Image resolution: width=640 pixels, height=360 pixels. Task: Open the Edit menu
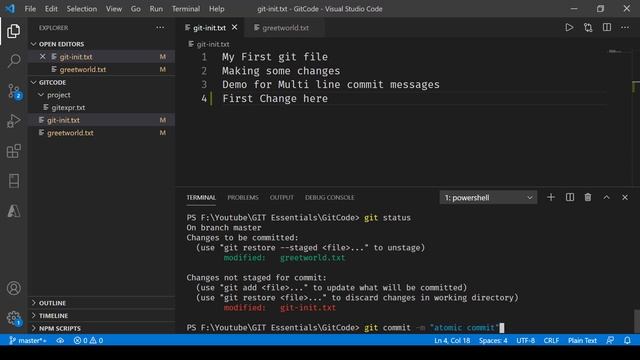(51, 9)
